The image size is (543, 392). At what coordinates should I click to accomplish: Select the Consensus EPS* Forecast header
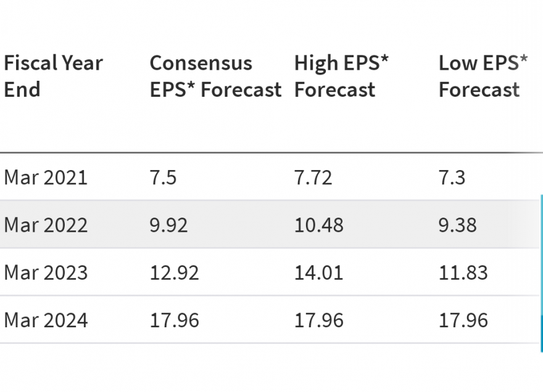[x=215, y=76]
